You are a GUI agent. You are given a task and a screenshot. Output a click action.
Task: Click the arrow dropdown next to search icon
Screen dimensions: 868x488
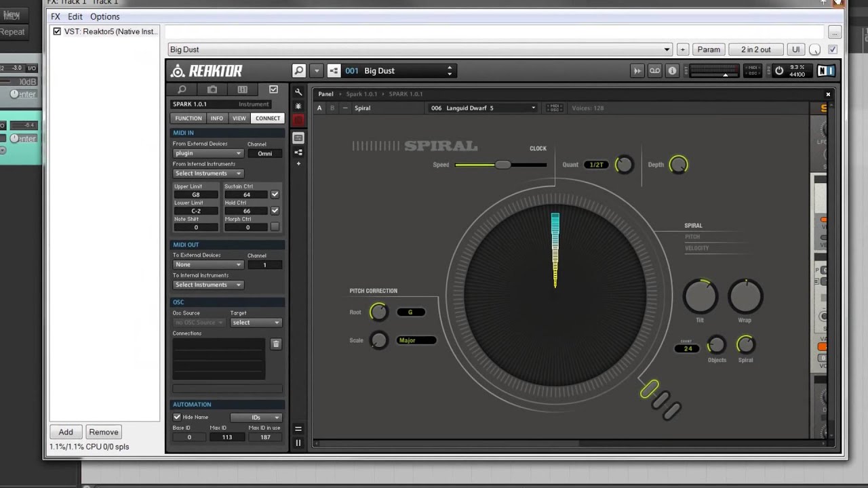pyautogui.click(x=316, y=70)
